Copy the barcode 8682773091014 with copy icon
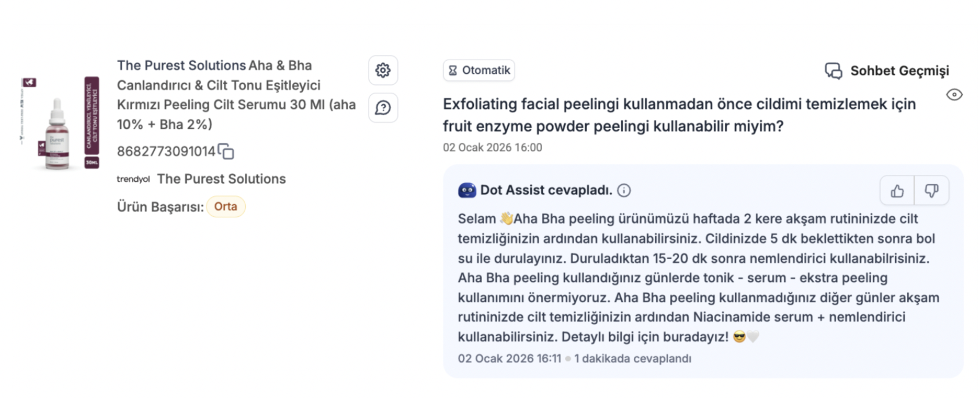 pyautogui.click(x=226, y=151)
